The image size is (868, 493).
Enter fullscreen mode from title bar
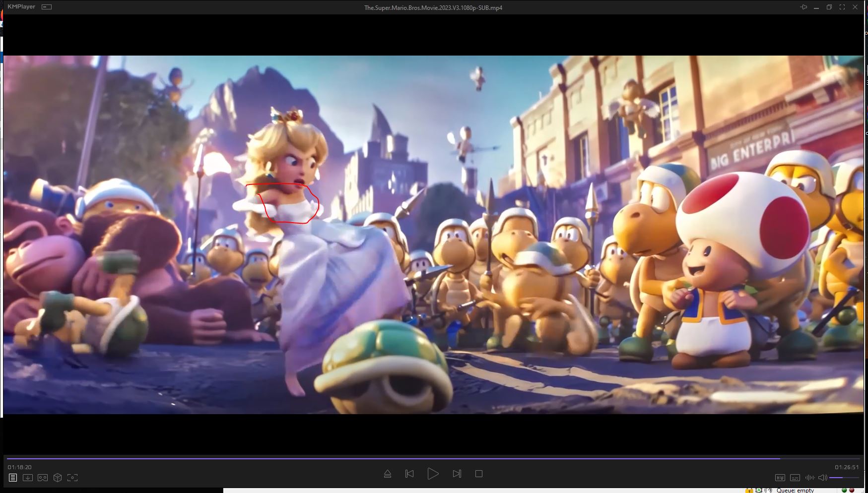(842, 7)
